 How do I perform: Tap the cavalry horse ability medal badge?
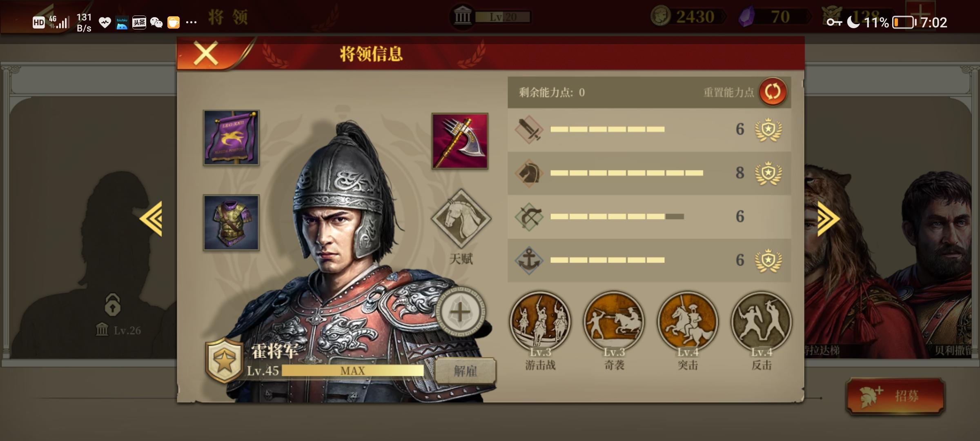click(768, 173)
